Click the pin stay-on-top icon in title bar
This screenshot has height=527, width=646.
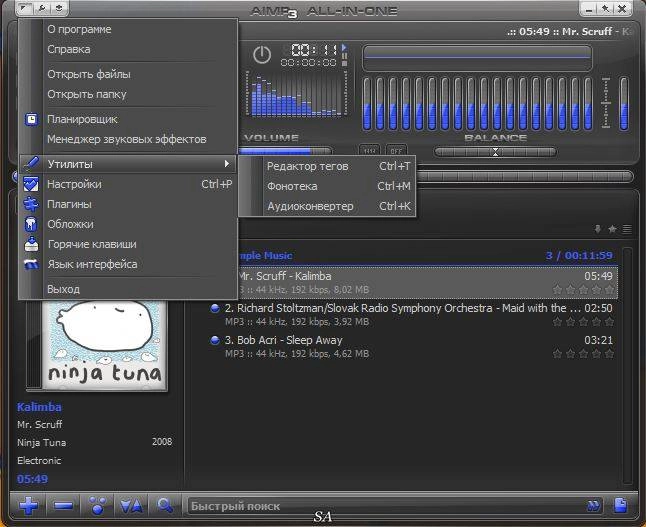coord(605,8)
